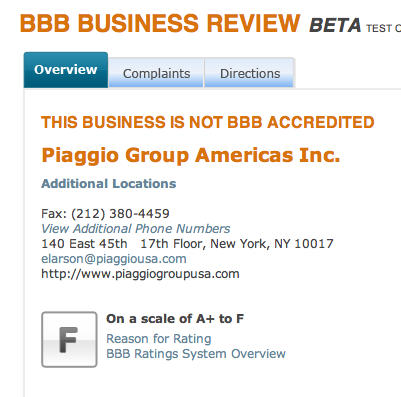This screenshot has height=397, width=401.
Task: Click the BETA label in header
Action: (x=335, y=26)
